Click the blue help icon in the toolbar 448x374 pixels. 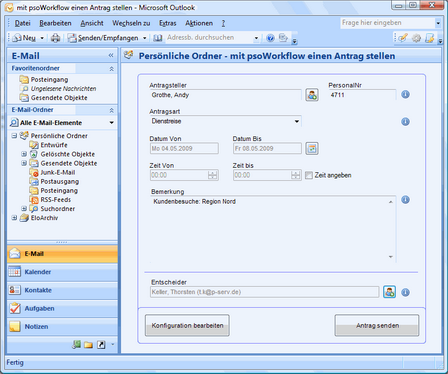(x=270, y=38)
